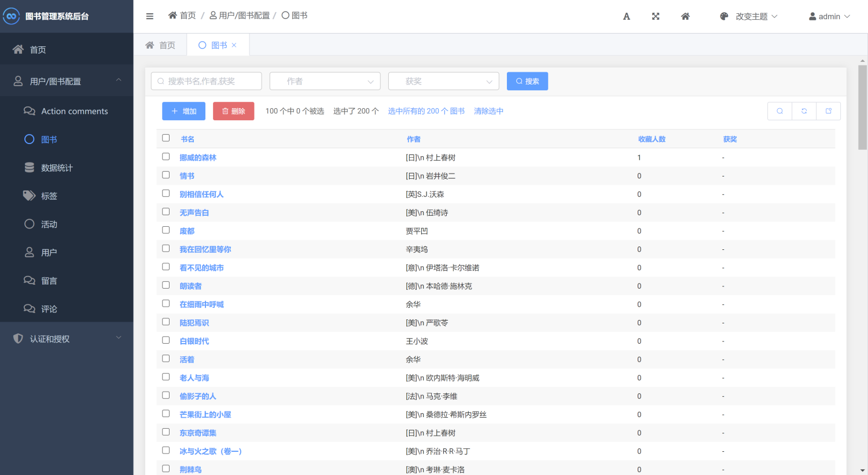This screenshot has width=868, height=475.
Task: Open the 用户 user item in sidebar
Action: 67,252
